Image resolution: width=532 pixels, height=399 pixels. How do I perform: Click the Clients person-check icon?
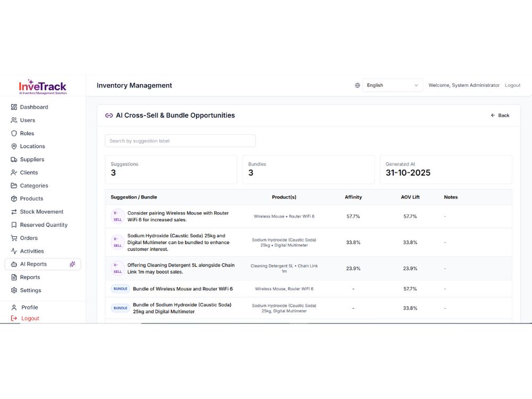(x=14, y=172)
